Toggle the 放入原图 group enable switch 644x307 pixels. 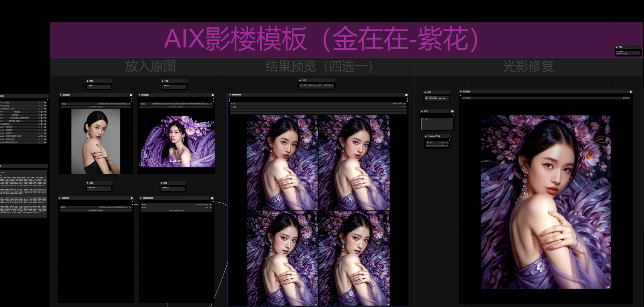coord(41,115)
